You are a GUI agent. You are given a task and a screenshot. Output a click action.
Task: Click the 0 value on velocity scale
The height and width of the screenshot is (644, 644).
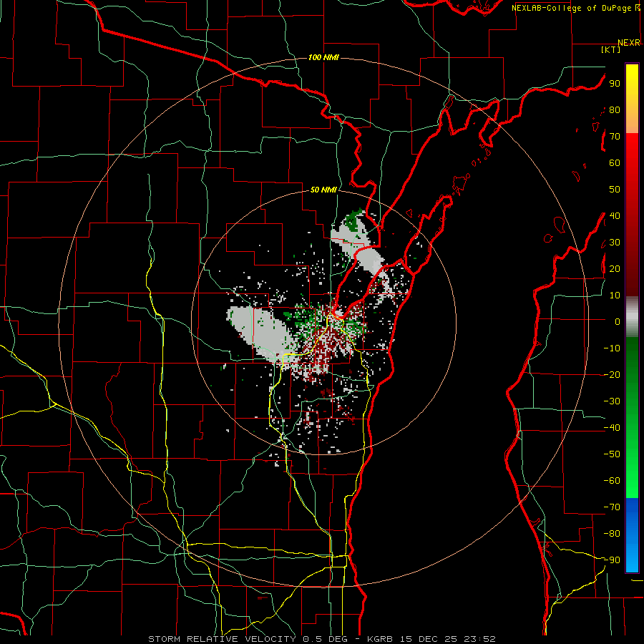618,322
